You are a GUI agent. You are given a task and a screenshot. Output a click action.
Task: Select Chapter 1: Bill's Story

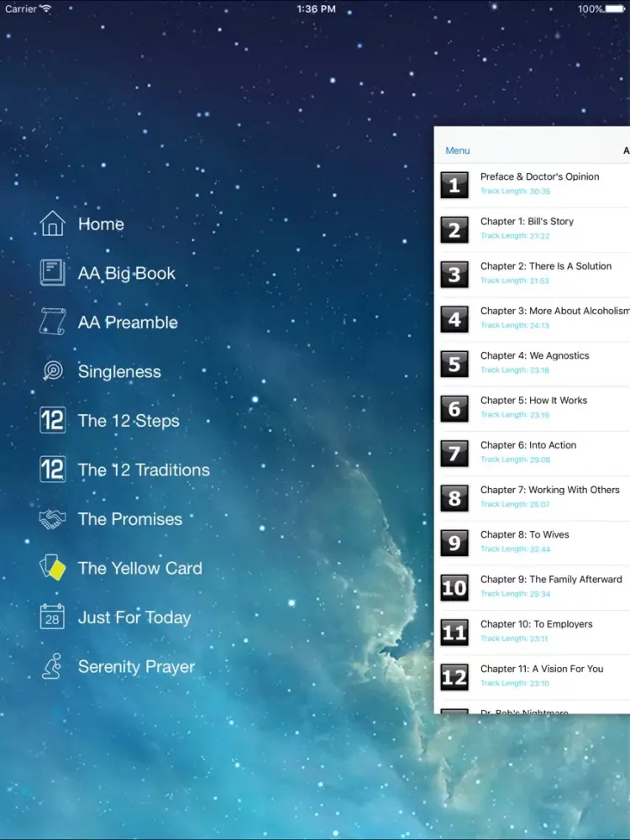point(527,222)
